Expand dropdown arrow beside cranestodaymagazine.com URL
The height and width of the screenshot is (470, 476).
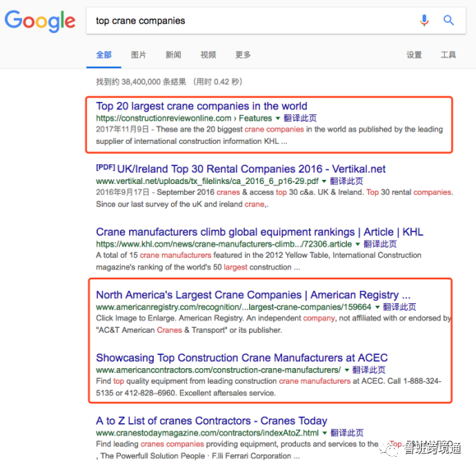(x=325, y=433)
